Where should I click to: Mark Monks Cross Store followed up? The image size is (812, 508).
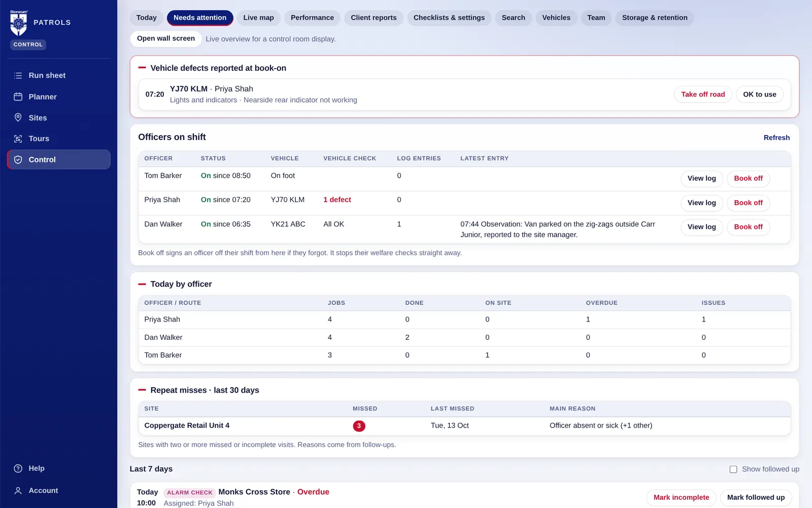point(756,497)
